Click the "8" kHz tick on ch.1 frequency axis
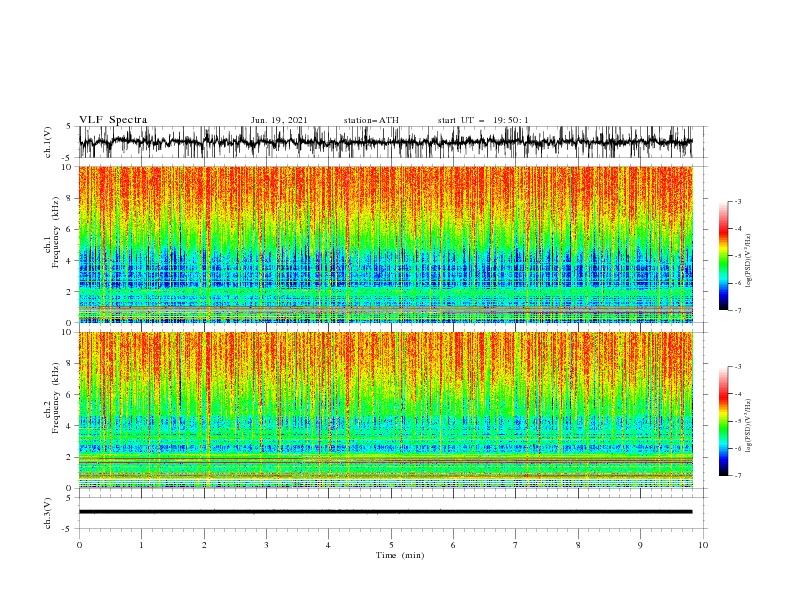This screenshot has width=792, height=612. pyautogui.click(x=69, y=198)
